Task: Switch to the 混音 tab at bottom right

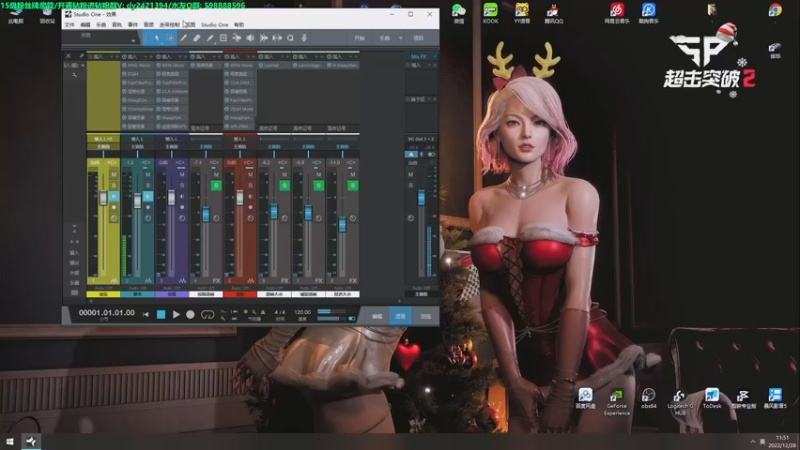Action: tap(401, 316)
